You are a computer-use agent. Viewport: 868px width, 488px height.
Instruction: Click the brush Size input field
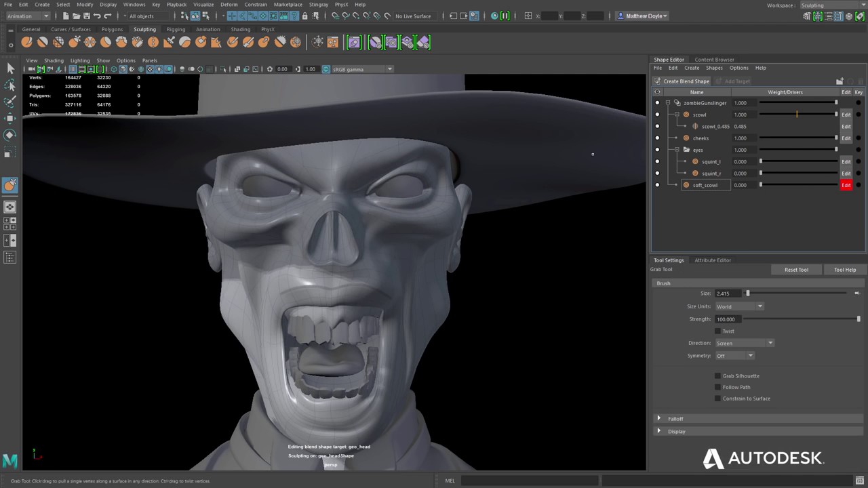point(728,293)
